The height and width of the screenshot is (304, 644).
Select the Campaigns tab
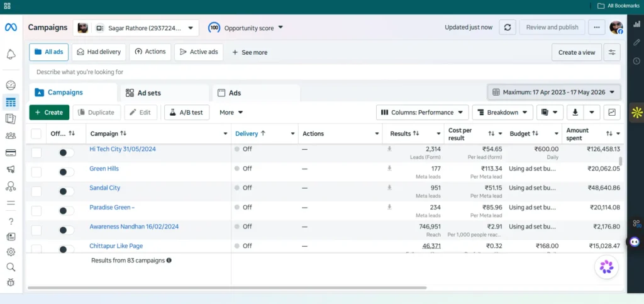tap(73, 93)
